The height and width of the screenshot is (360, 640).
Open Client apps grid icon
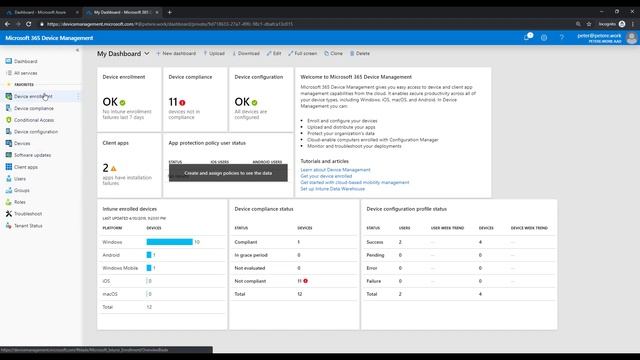[9, 167]
